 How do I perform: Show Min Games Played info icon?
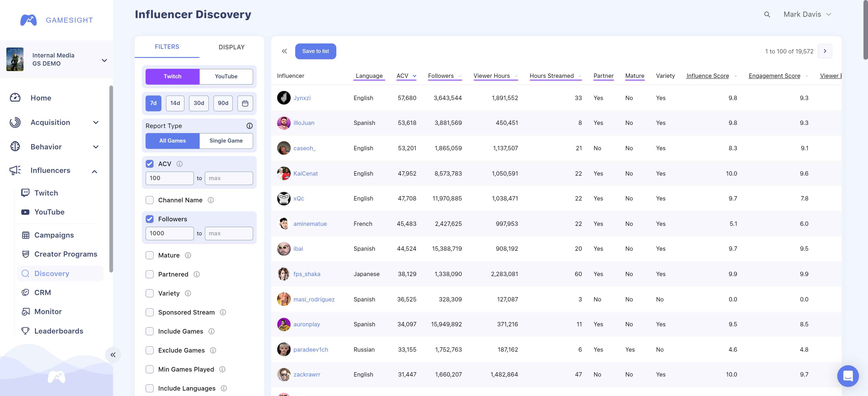pyautogui.click(x=222, y=369)
